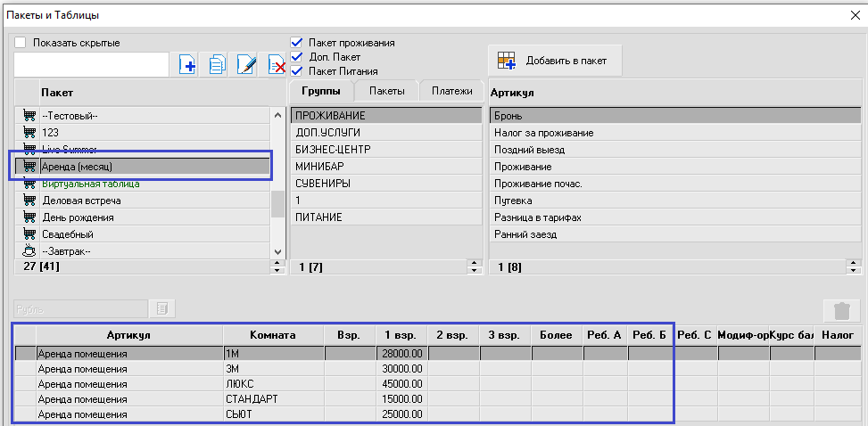
Task: Click the copy package icon
Action: [x=217, y=64]
